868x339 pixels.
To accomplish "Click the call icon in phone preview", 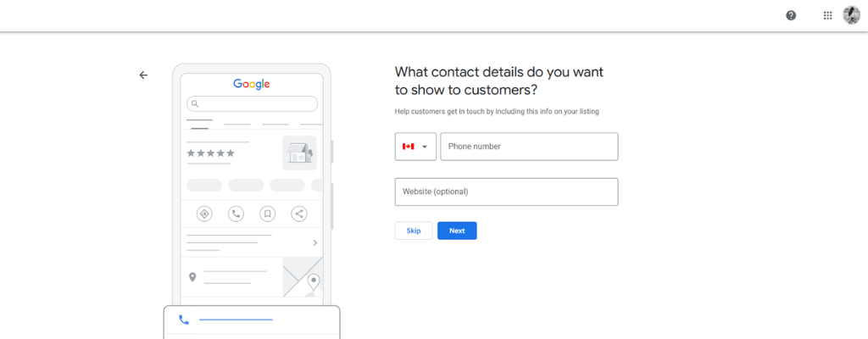I will click(236, 214).
